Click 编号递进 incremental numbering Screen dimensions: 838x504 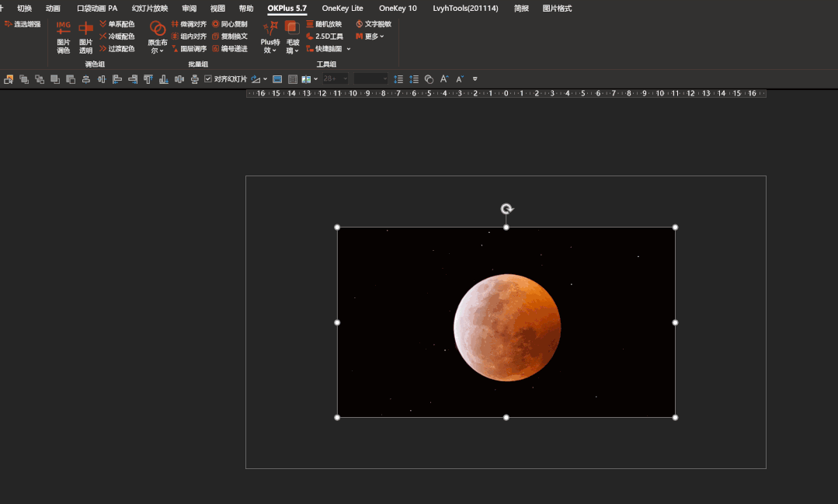[x=230, y=49]
